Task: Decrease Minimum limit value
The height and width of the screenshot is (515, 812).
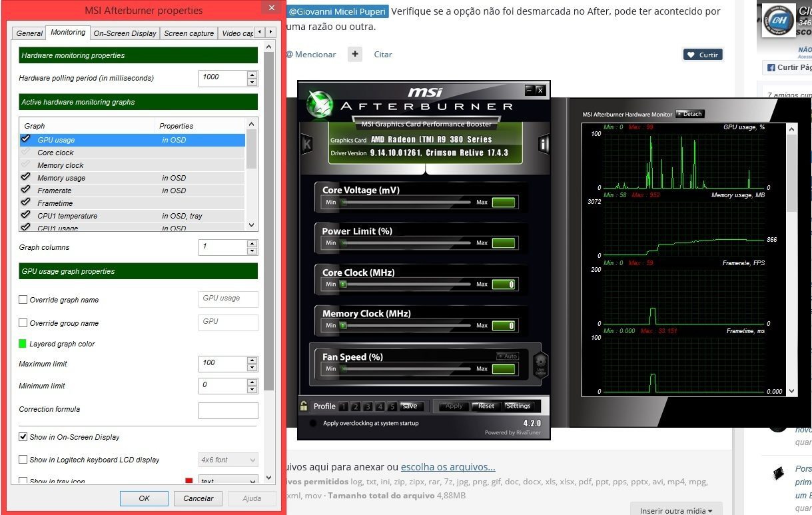Action: pyautogui.click(x=252, y=390)
